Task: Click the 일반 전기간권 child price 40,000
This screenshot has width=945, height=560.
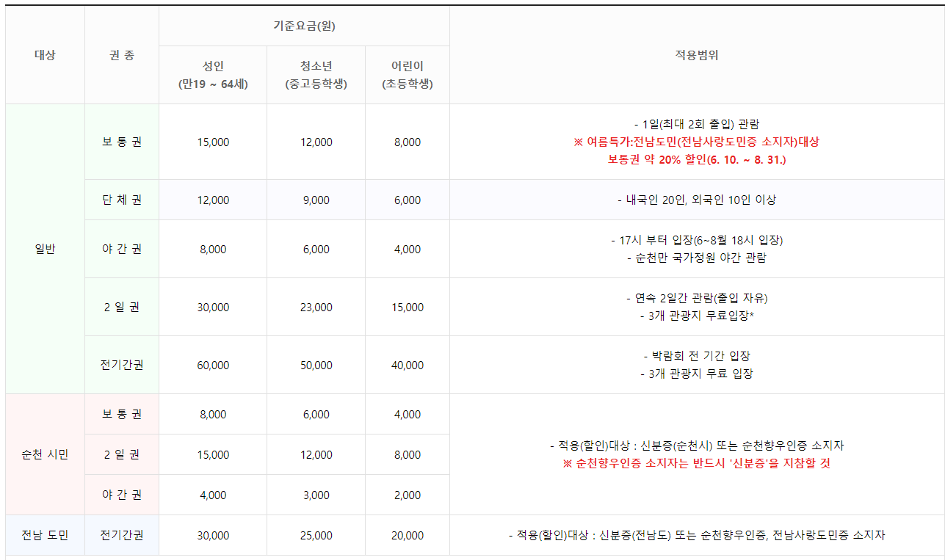Action: 408,365
